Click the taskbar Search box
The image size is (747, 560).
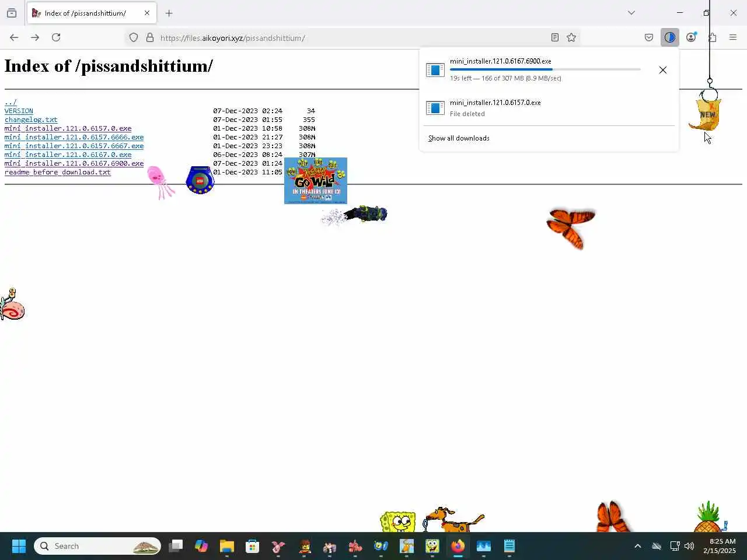[97, 546]
